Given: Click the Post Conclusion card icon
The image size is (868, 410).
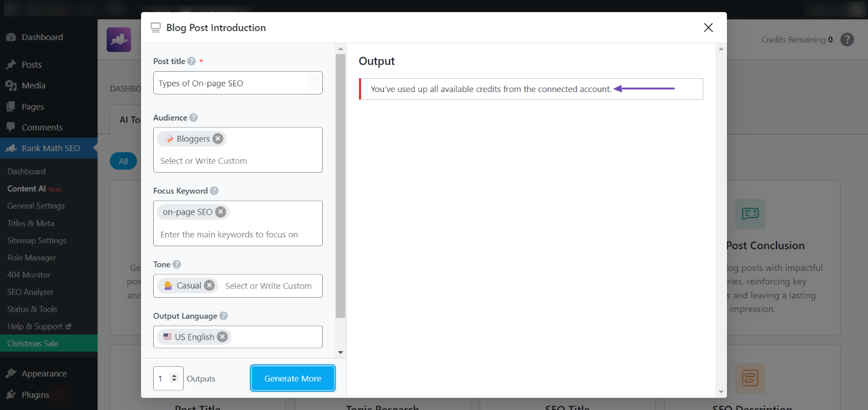Looking at the screenshot, I should coord(750,214).
